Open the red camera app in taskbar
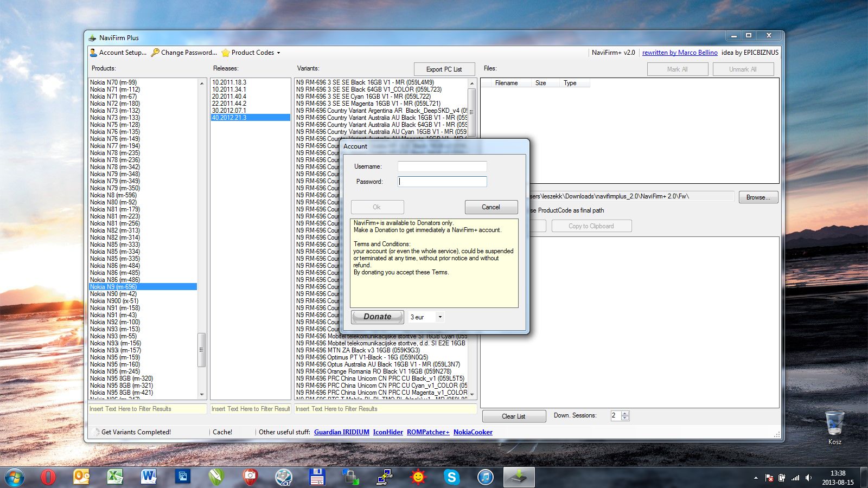 tap(250, 477)
